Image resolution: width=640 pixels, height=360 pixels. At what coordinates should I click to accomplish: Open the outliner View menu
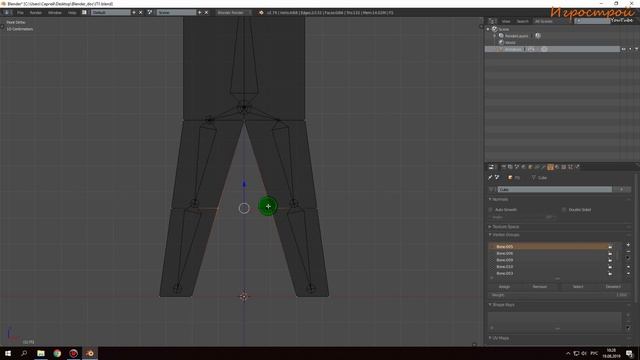(x=506, y=21)
